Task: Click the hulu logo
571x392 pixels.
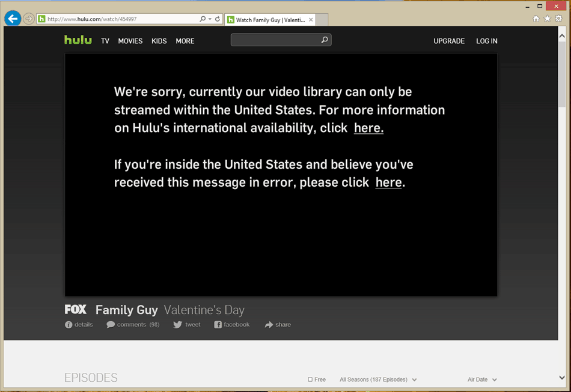Action: pos(78,40)
